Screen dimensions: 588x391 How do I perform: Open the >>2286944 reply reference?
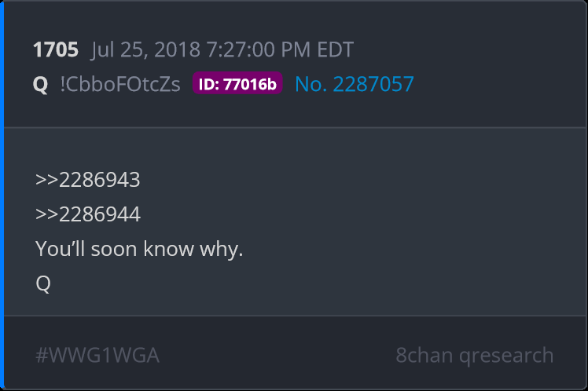tap(88, 214)
